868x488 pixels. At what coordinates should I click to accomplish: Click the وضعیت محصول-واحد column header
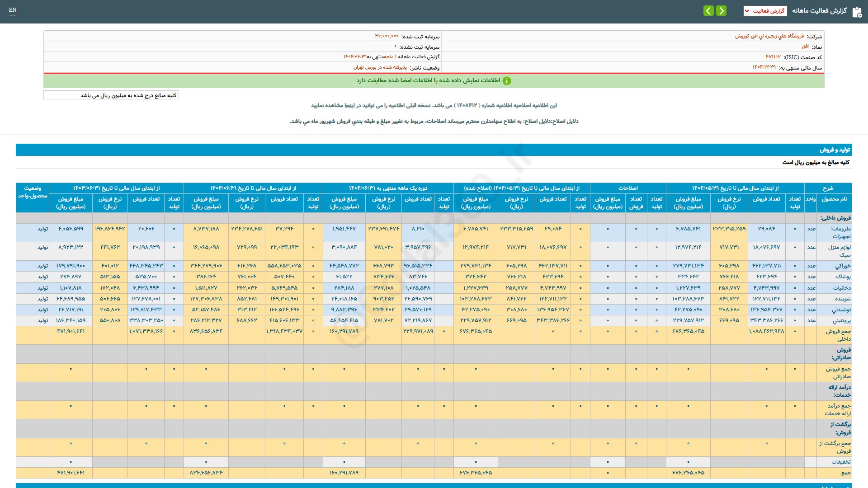[x=33, y=192]
